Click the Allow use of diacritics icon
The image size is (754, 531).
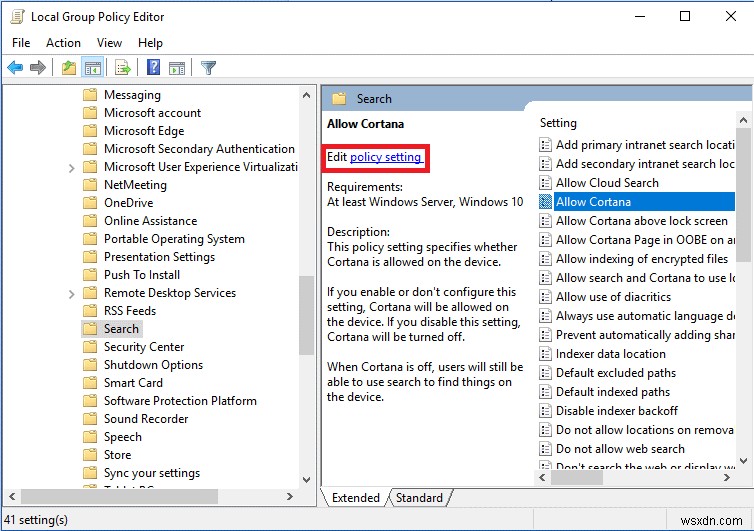click(x=545, y=297)
